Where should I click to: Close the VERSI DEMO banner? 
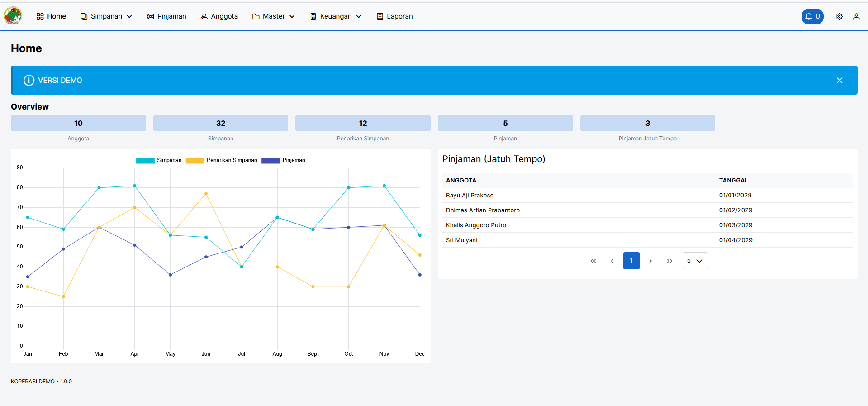coord(840,80)
